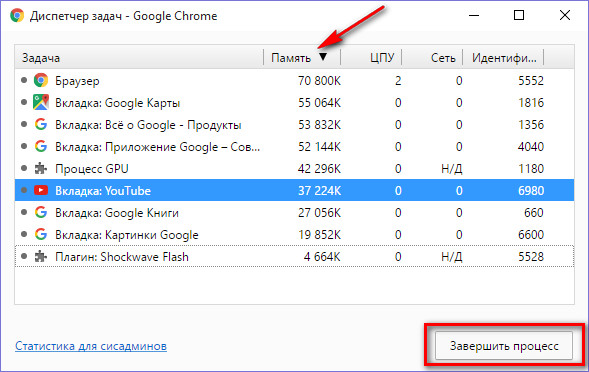Screen dimensions: 589x372
Task: Click process ID 1816
Action: coord(531,103)
